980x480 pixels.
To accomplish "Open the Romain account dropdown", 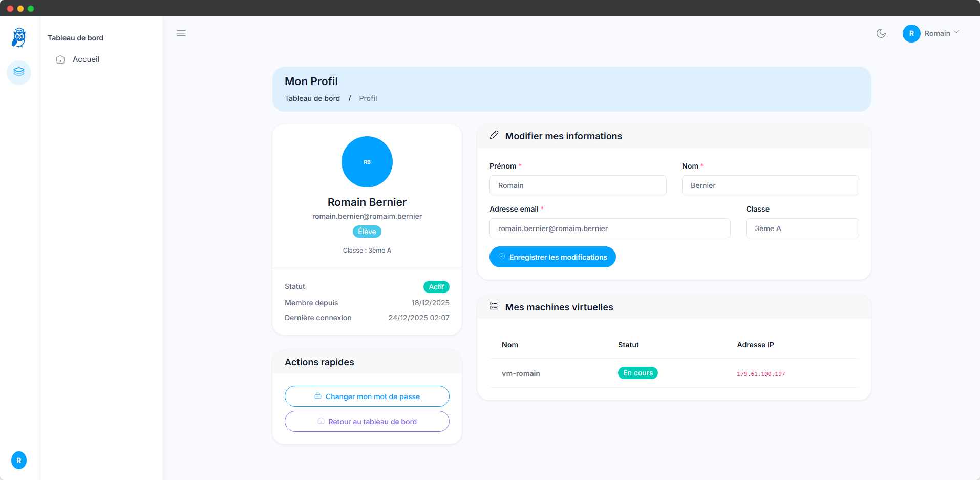I will (x=931, y=33).
